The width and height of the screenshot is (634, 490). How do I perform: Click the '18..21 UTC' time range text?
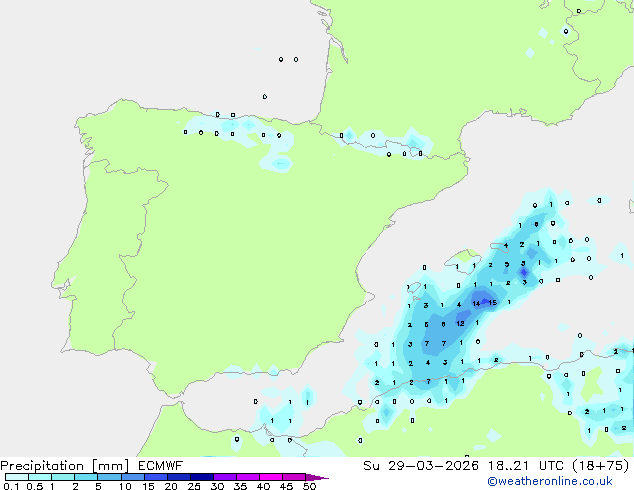click(526, 466)
